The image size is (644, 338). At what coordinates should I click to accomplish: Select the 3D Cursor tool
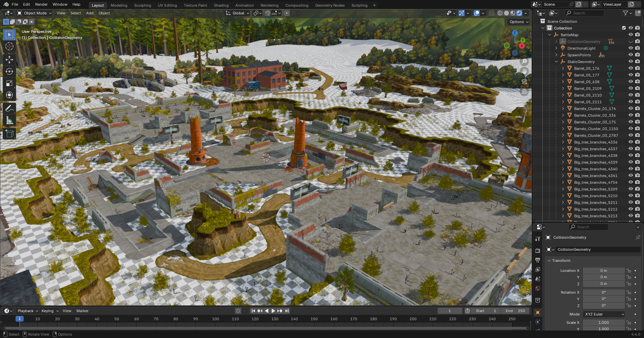(x=9, y=46)
